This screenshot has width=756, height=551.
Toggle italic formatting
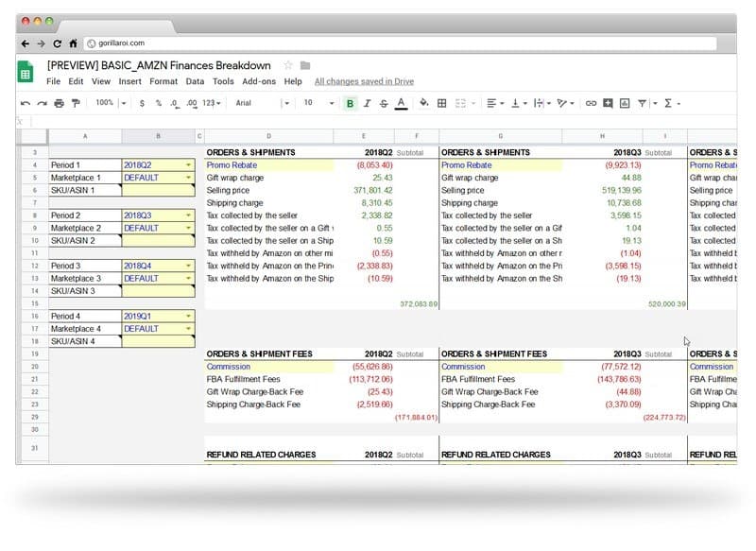coord(367,103)
